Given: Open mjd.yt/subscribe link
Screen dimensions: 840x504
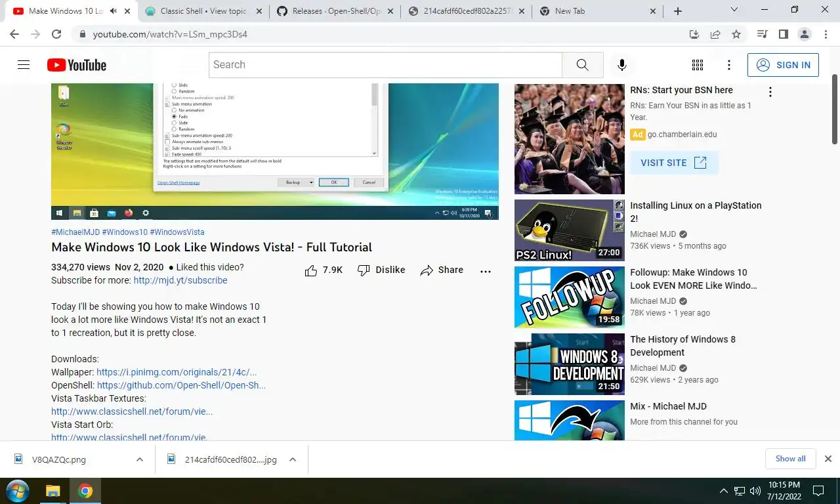Looking at the screenshot, I should [x=180, y=280].
